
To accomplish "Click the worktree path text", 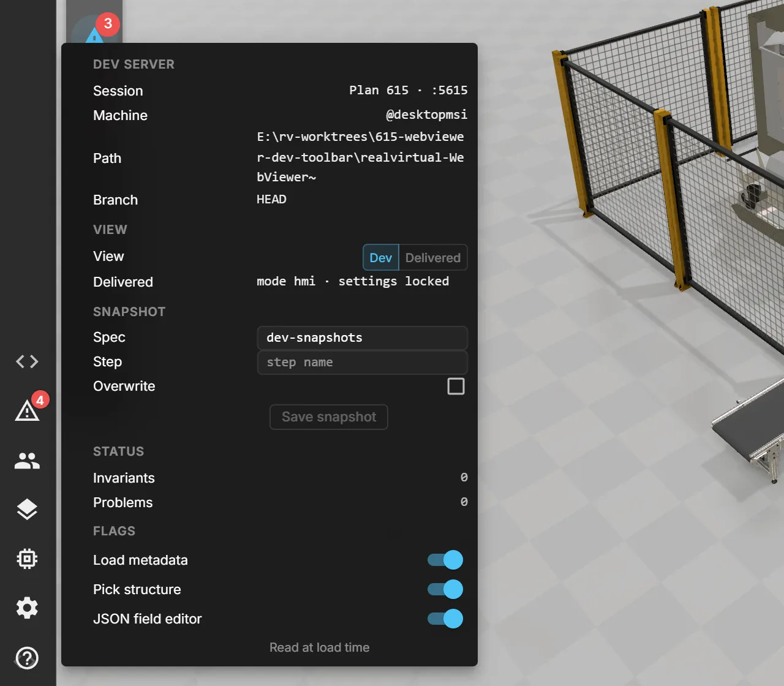I will (361, 157).
